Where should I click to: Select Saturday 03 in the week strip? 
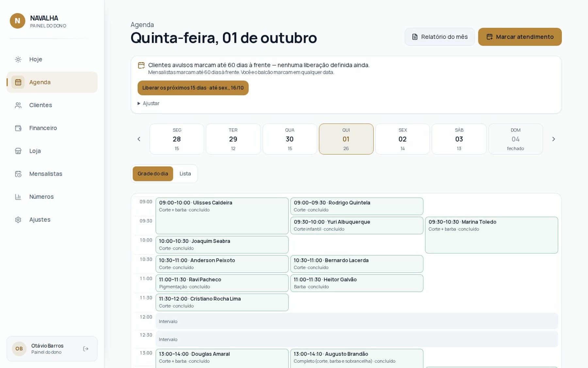459,139
